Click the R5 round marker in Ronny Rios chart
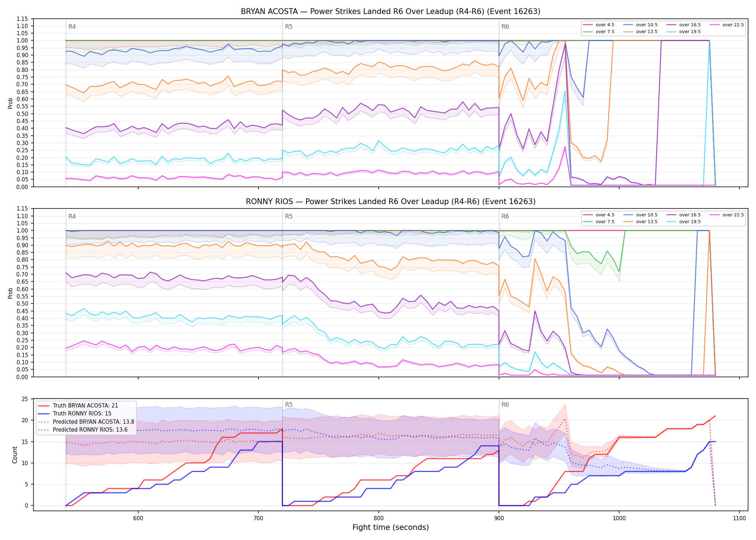Image resolution: width=756 pixels, height=540 pixels. (289, 216)
